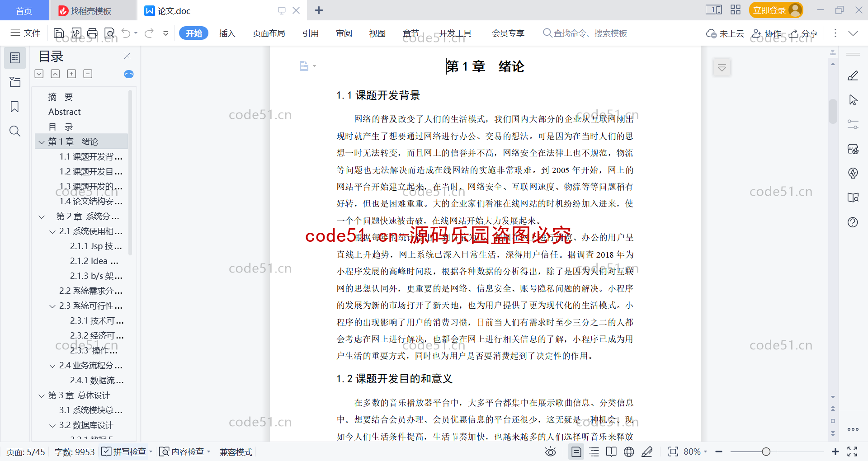Click the fullscreen icon in status bar
Screen dimensions: 868x461
tap(852, 452)
